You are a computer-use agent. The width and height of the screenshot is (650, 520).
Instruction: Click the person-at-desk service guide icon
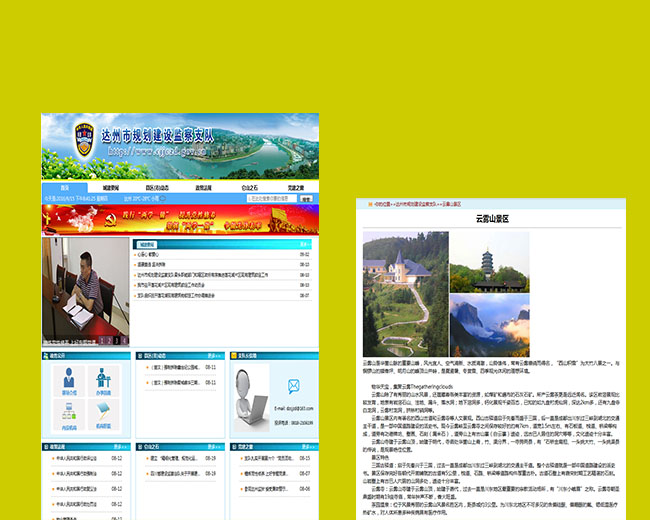click(100, 379)
